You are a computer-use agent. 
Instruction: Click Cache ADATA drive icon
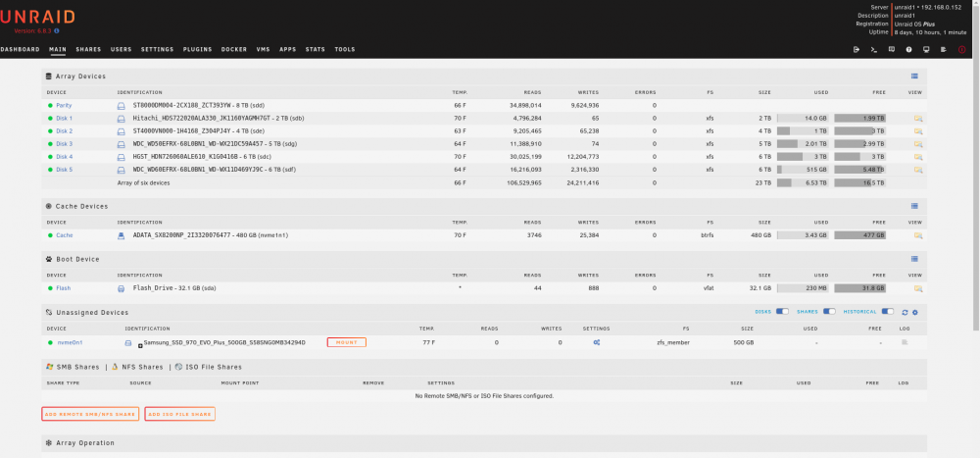point(122,236)
